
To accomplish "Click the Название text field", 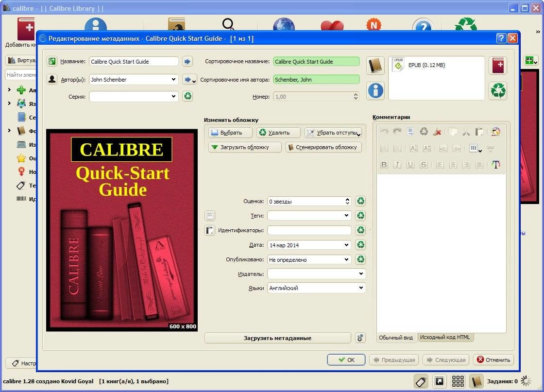I will coord(134,61).
